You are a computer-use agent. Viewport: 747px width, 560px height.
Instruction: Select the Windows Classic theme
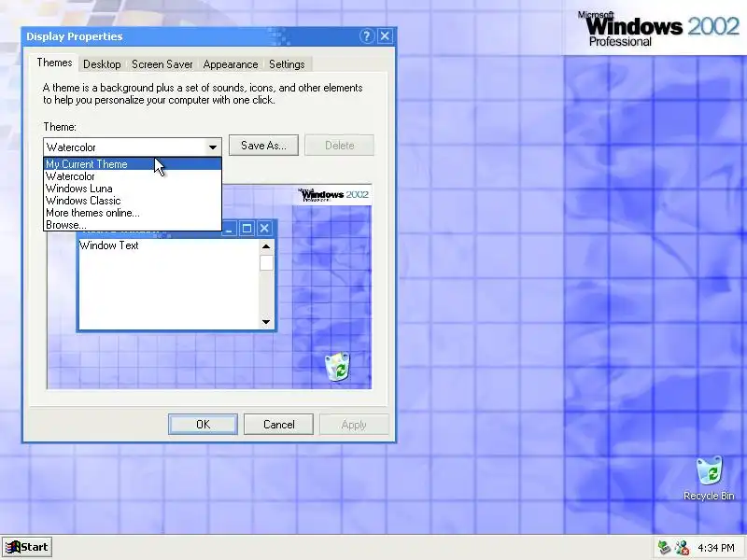133,201
